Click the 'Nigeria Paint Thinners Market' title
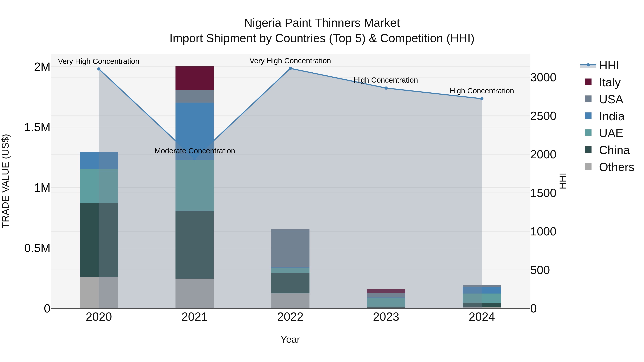This screenshot has width=644, height=362. coord(322,23)
